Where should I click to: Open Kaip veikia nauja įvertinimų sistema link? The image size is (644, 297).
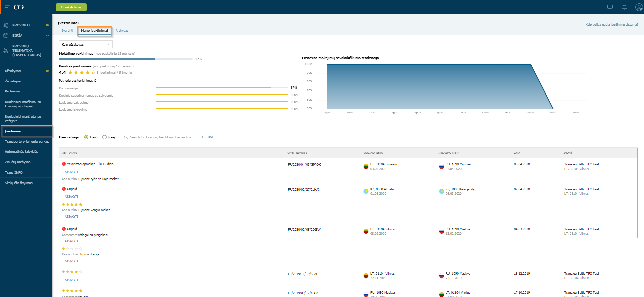[x=612, y=25]
